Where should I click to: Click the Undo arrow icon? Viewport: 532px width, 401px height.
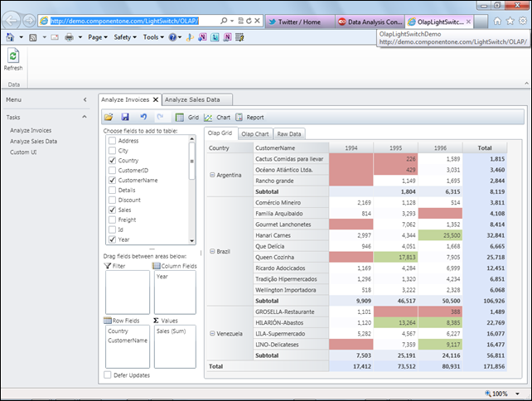coord(143,117)
